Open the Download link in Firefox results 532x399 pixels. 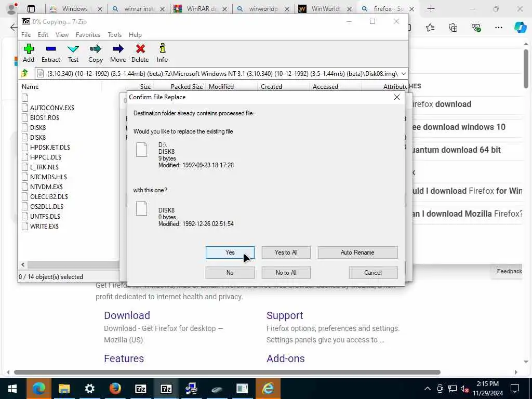[127, 315]
